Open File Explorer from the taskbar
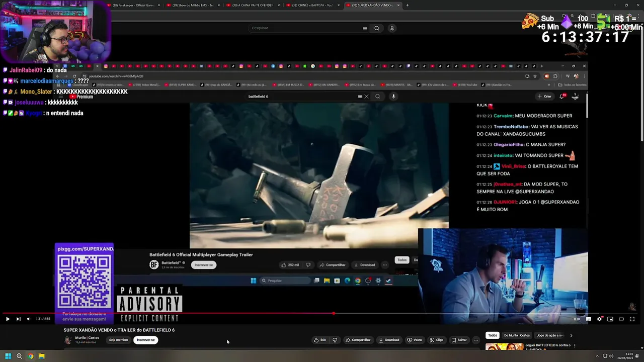Image resolution: width=644 pixels, height=362 pixels. [x=41, y=356]
